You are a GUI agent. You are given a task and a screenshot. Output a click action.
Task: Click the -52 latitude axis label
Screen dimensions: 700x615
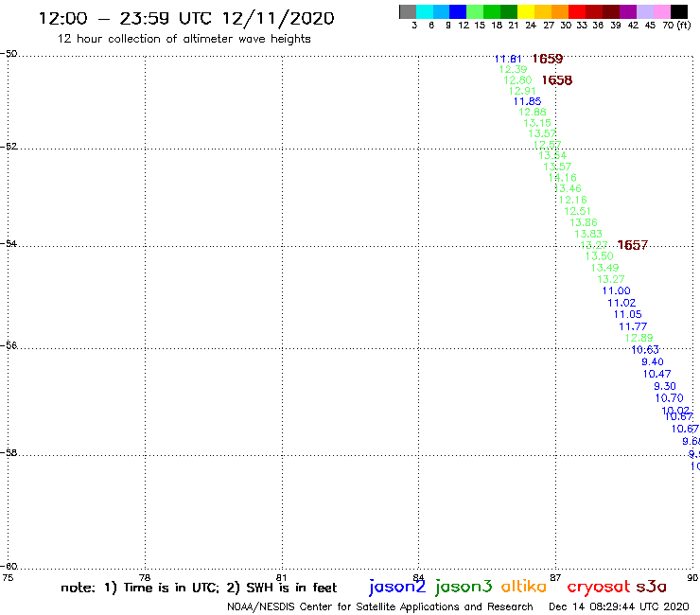[x=9, y=147]
